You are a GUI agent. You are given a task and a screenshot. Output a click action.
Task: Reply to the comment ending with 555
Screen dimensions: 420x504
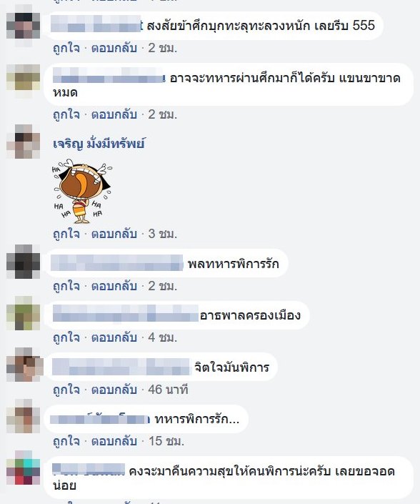point(114,48)
